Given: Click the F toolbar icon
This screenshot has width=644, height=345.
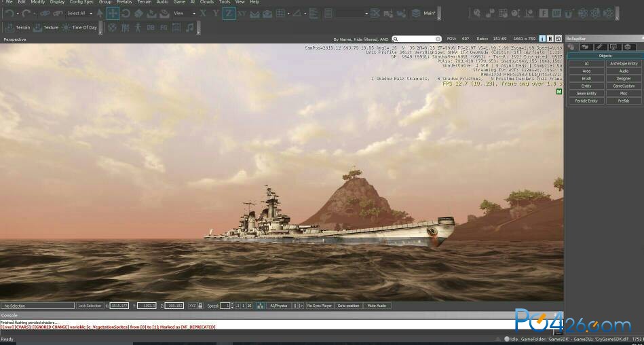Looking at the screenshot, I should (x=544, y=13).
